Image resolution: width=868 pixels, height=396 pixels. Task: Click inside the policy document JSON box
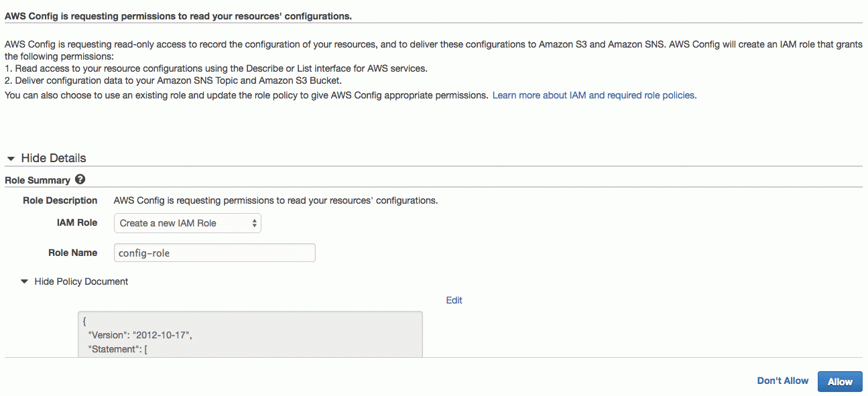[x=251, y=334]
